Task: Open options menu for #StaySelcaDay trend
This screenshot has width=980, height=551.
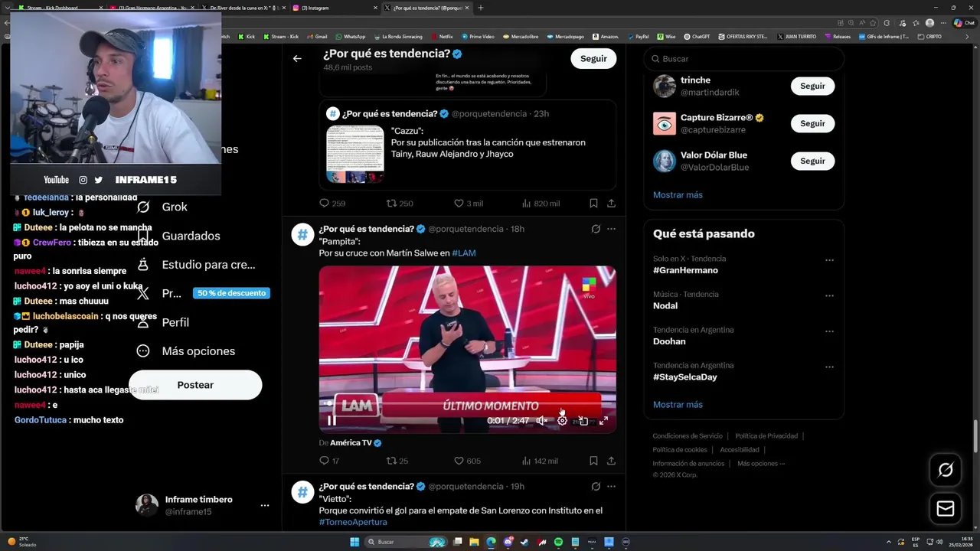Action: click(x=829, y=367)
